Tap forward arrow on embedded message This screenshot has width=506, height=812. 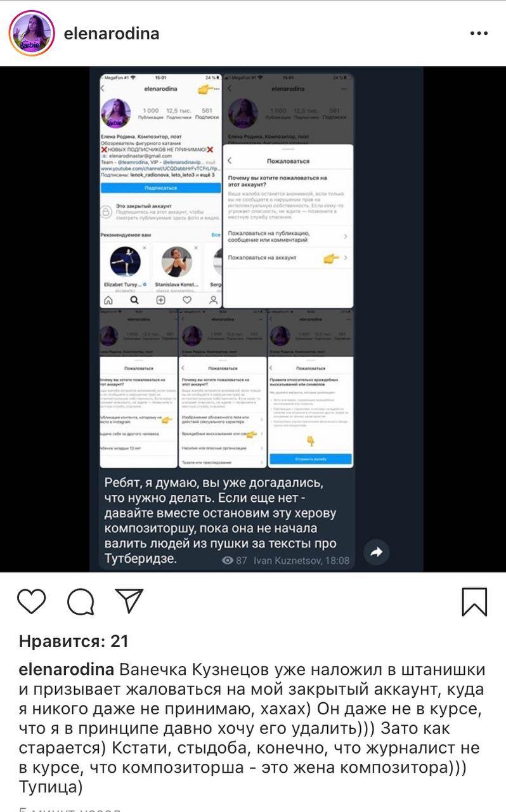click(377, 552)
